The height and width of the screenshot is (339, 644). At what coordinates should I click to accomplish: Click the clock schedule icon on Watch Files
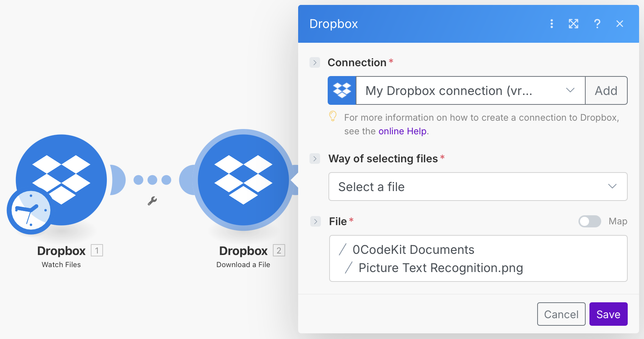tap(30, 210)
